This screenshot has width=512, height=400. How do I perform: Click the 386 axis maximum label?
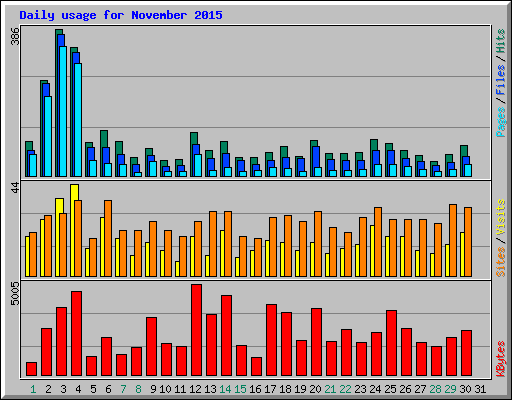tap(15, 36)
